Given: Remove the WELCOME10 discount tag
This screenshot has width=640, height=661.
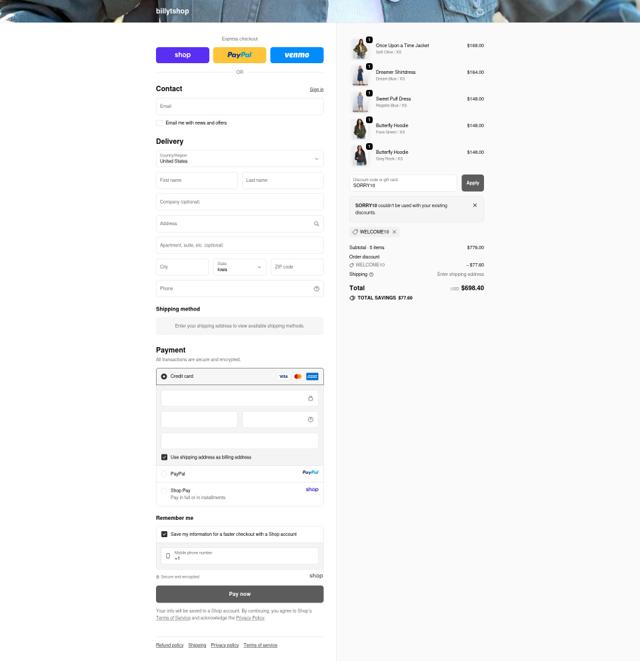Looking at the screenshot, I should pos(395,232).
